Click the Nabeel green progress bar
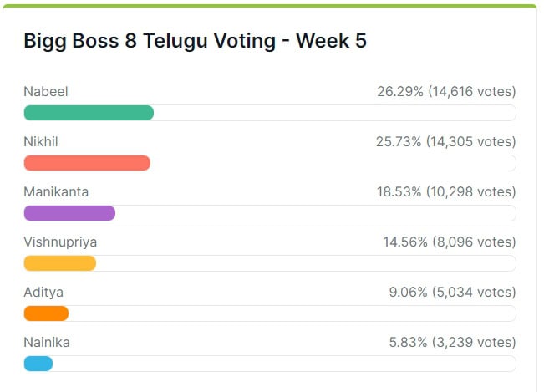 [89, 113]
